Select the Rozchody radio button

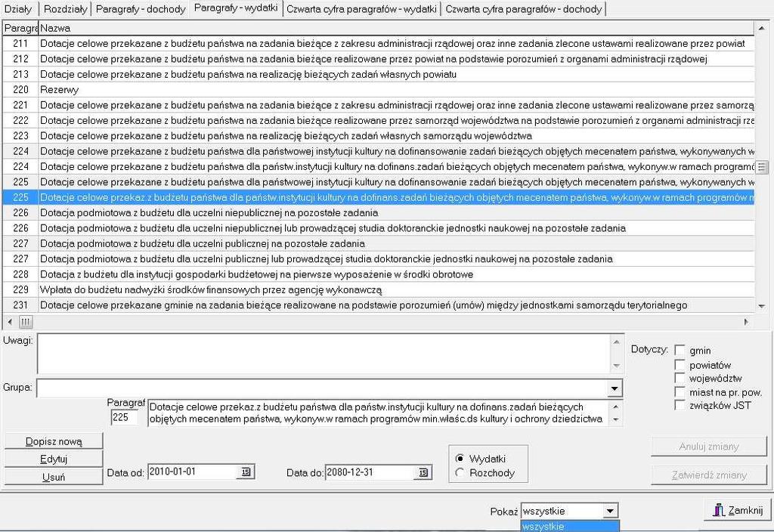point(460,473)
